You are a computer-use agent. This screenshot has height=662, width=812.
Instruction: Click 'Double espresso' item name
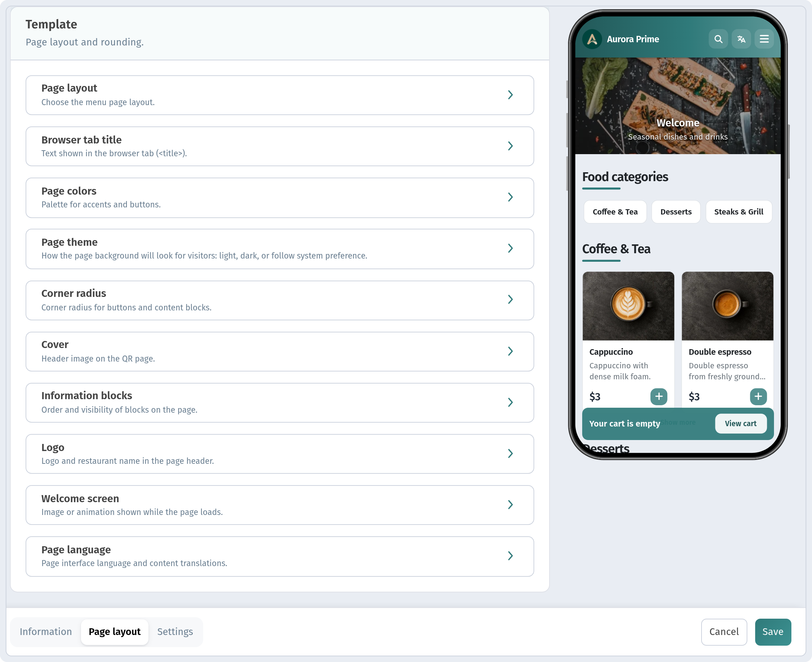[720, 352]
